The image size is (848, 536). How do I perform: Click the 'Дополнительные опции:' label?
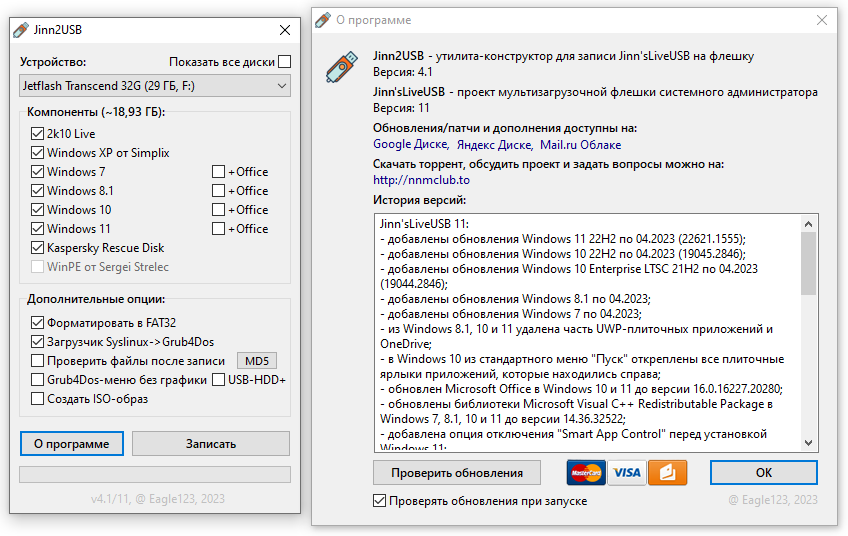point(96,299)
